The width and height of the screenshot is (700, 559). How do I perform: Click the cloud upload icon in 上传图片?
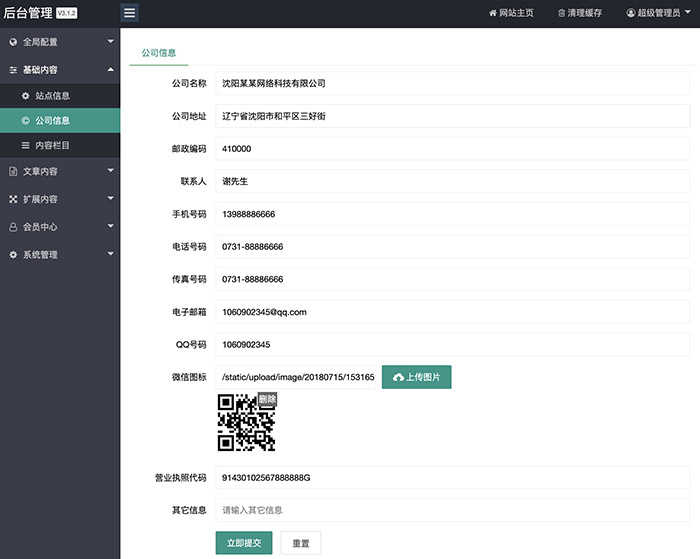398,378
